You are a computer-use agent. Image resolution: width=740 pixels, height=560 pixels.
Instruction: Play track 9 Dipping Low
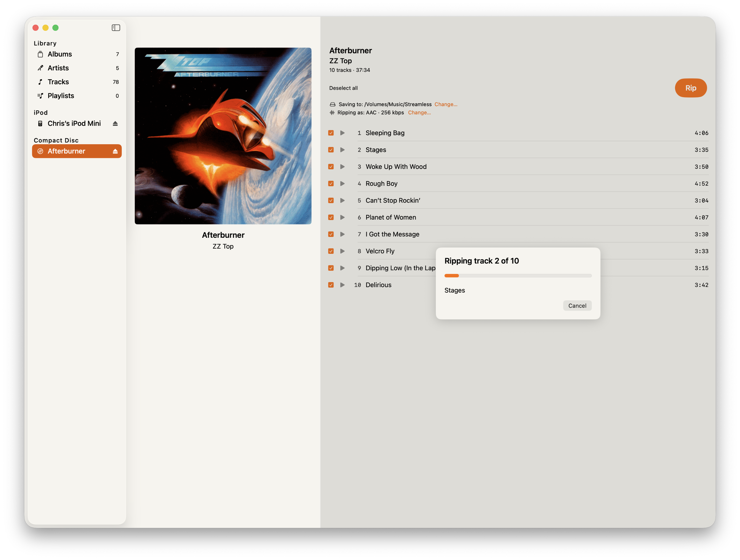[x=343, y=268]
